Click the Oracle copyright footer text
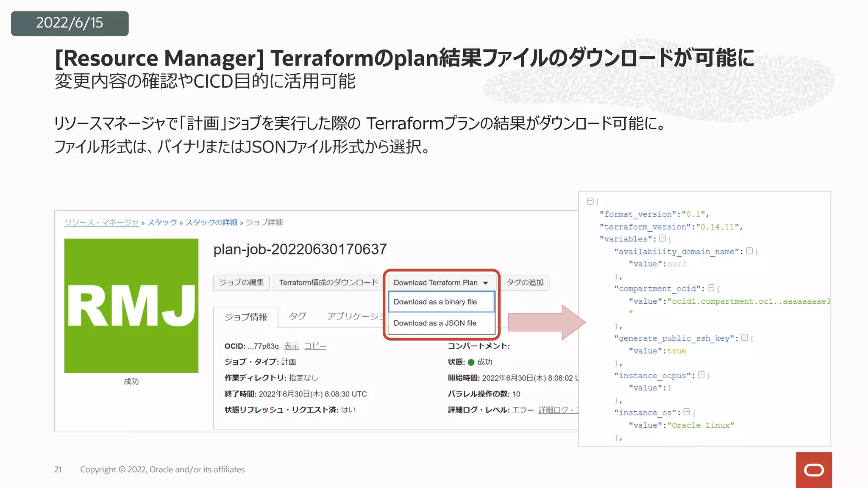 point(162,469)
